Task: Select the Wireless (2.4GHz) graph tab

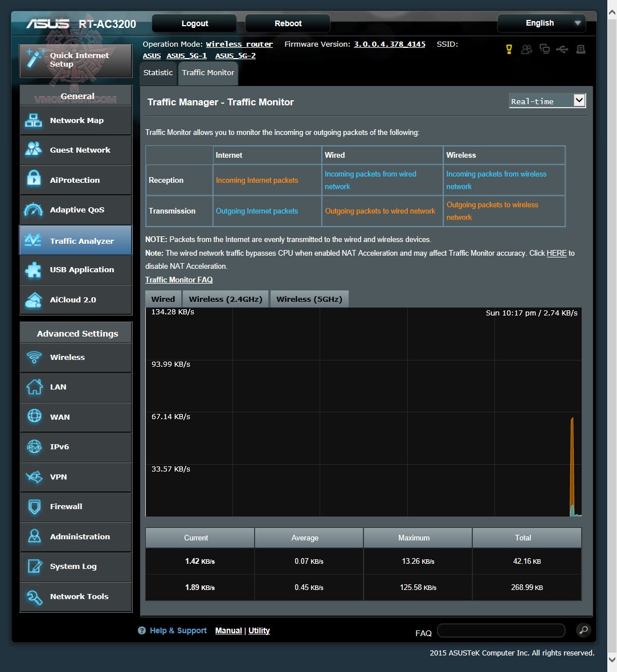Action: 226,299
